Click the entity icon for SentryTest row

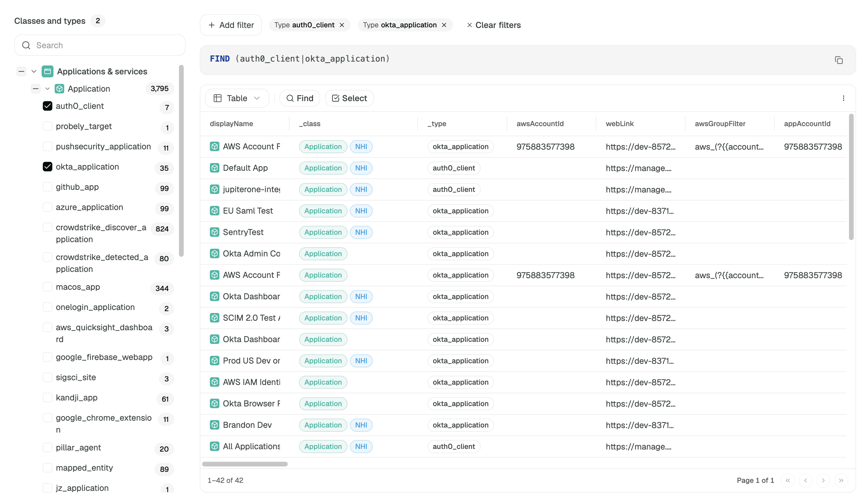pos(215,232)
